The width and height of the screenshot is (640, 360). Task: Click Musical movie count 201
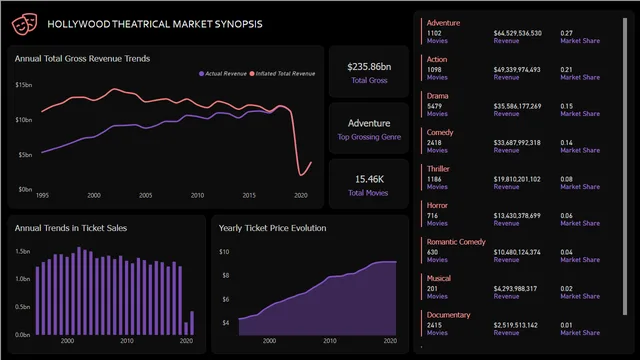pyautogui.click(x=432, y=289)
